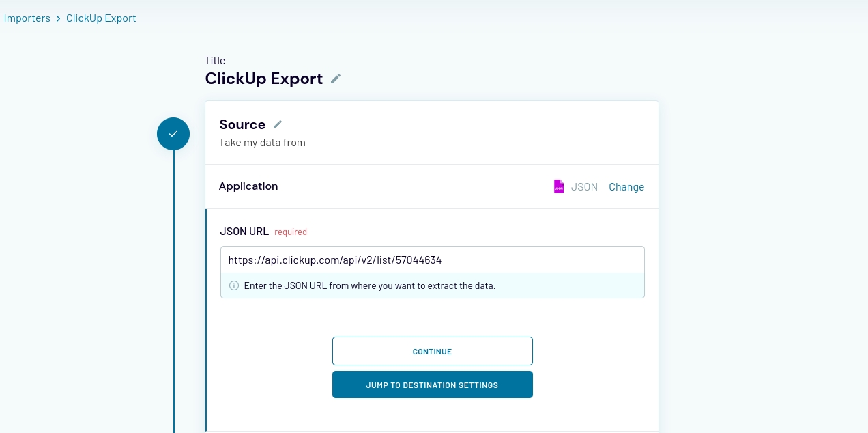Open the Change option for the Application
The height and width of the screenshot is (433, 868).
click(626, 186)
